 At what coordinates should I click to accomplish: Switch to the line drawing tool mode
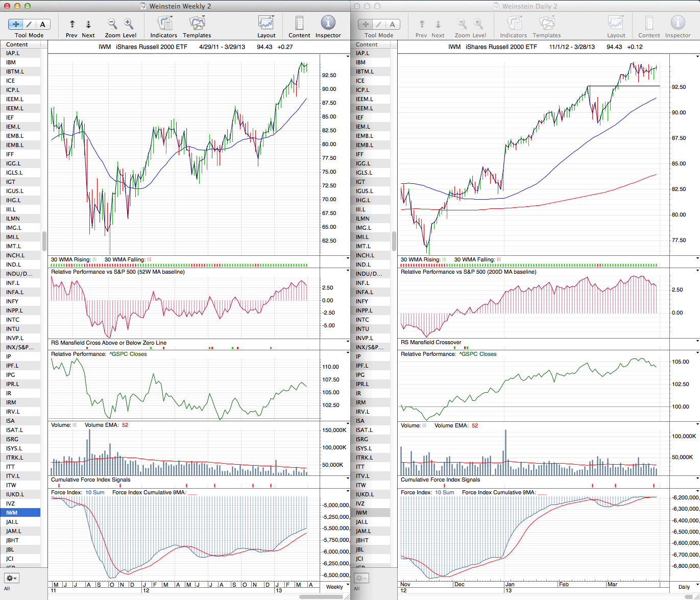point(29,24)
